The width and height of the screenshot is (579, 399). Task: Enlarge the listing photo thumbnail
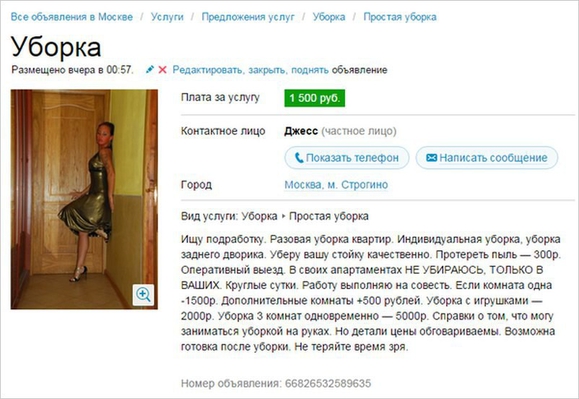point(84,199)
